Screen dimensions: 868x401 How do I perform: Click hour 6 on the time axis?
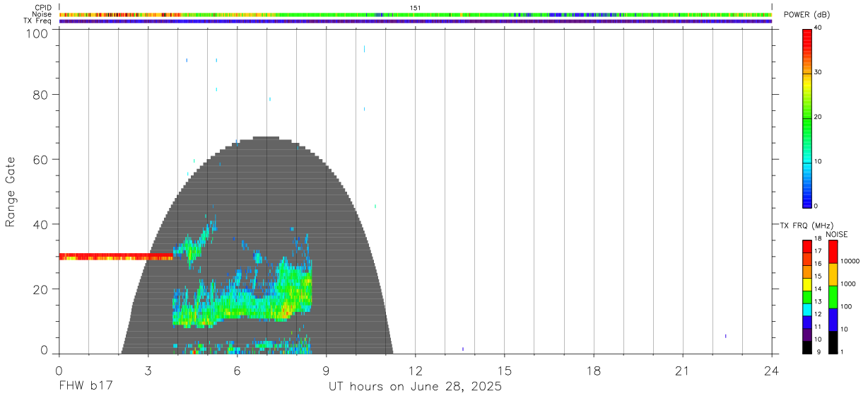[237, 371]
